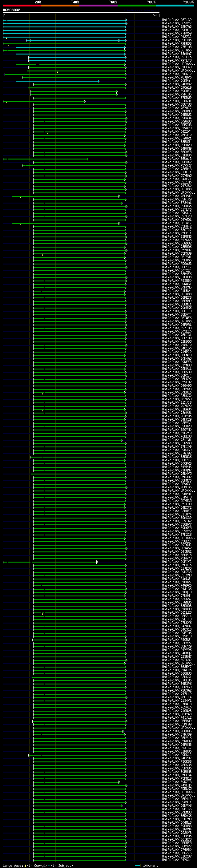Select hit label UniRef100_A8JDP6
This screenshot has height=868, width=197.
tap(176, 78)
